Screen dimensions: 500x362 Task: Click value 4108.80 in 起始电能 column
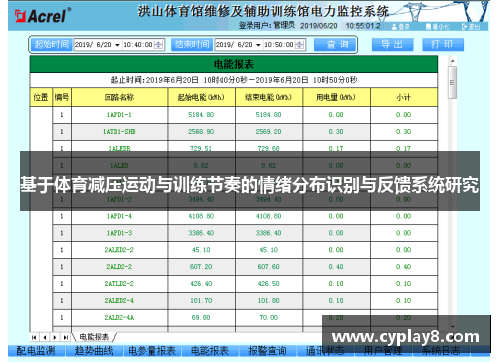click(x=201, y=216)
